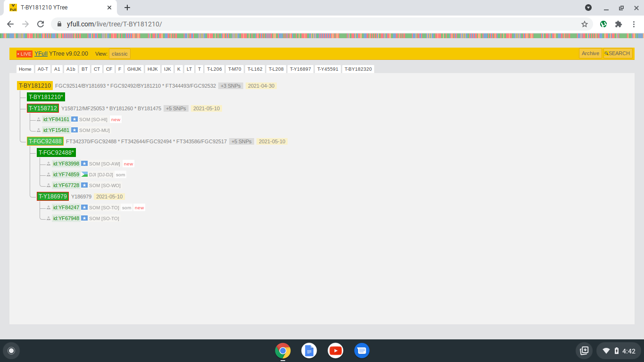This screenshot has width=644, height=362.
Task: Open the SEARCH button in header
Action: (617, 53)
